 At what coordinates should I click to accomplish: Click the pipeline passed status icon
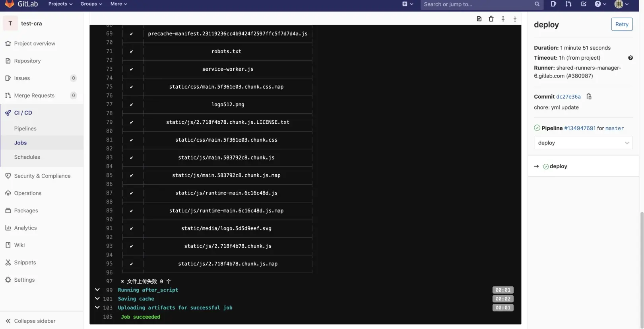pyautogui.click(x=537, y=128)
